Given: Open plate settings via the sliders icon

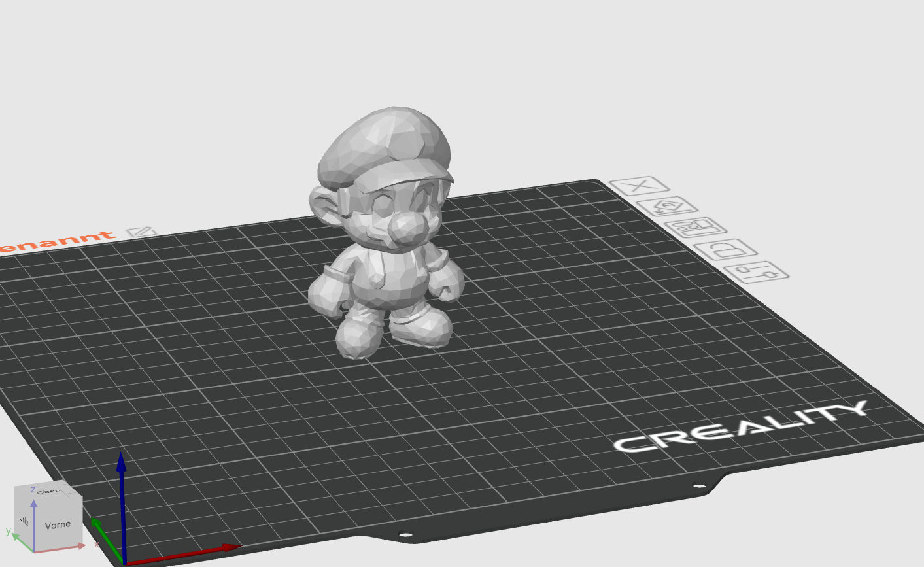Looking at the screenshot, I should tap(756, 272).
